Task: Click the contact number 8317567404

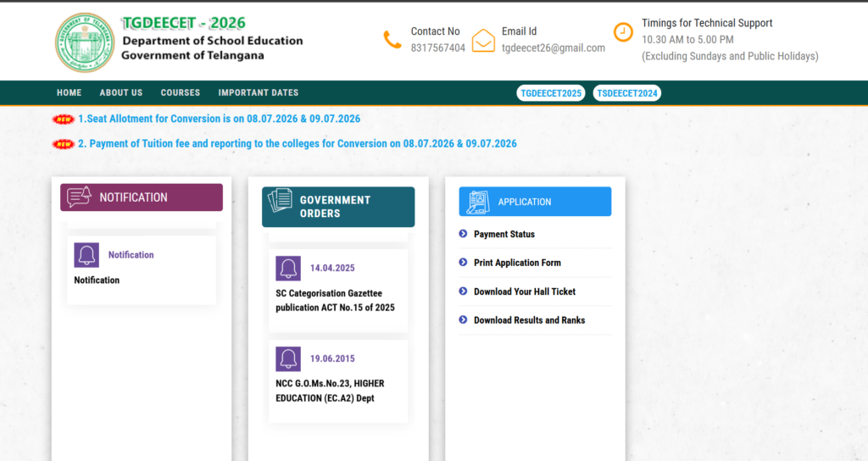Action: (x=438, y=48)
